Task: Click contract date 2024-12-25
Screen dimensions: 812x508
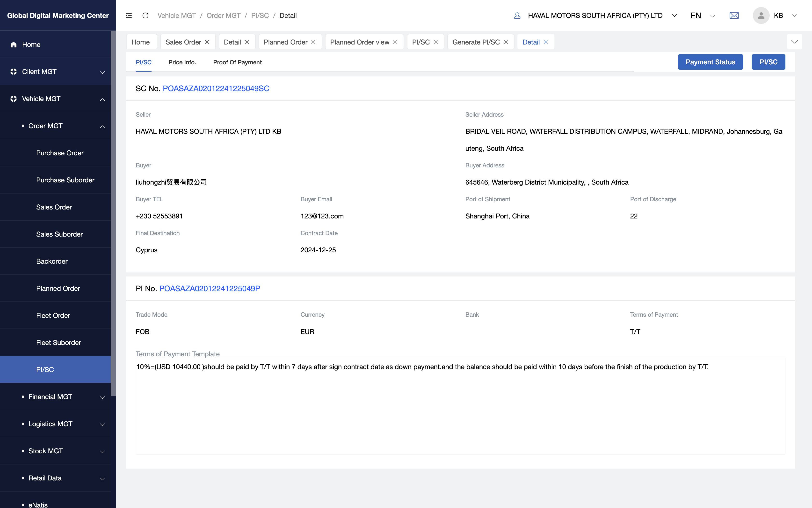Action: click(x=318, y=250)
